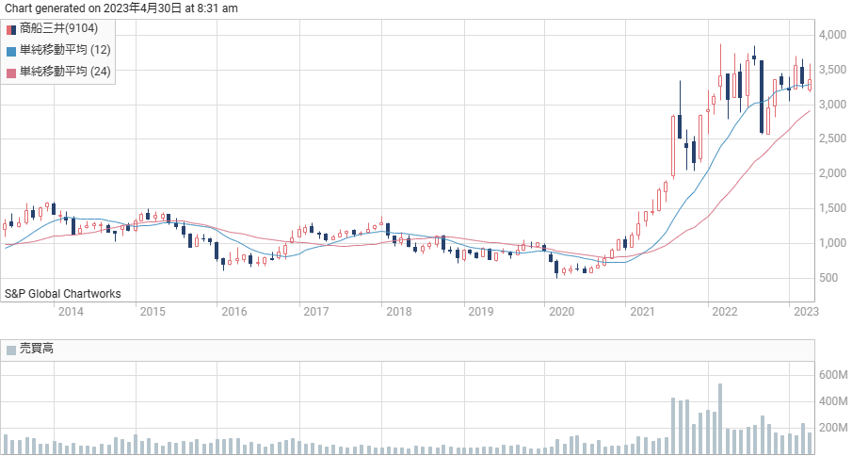Click the tallest volume bar in early 2022
Screen dimensions: 868x456
[720, 419]
